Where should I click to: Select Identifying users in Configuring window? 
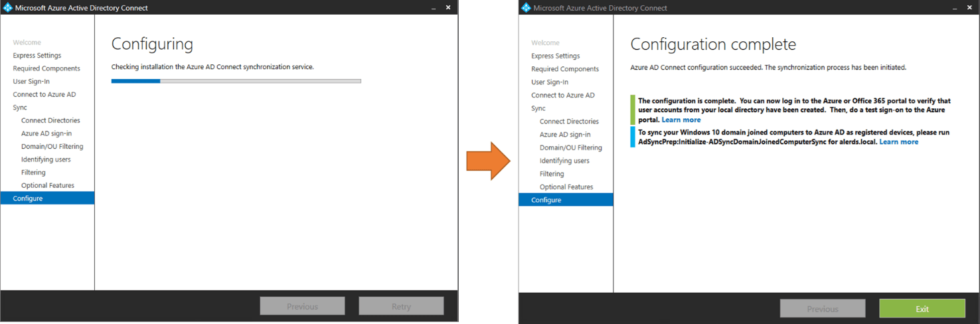point(46,159)
